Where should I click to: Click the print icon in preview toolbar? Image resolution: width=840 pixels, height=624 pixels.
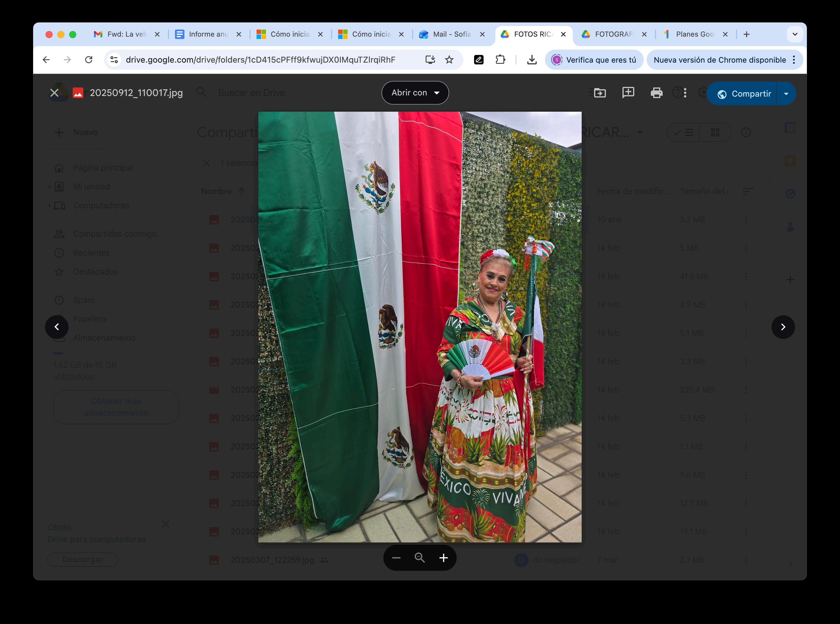point(656,93)
